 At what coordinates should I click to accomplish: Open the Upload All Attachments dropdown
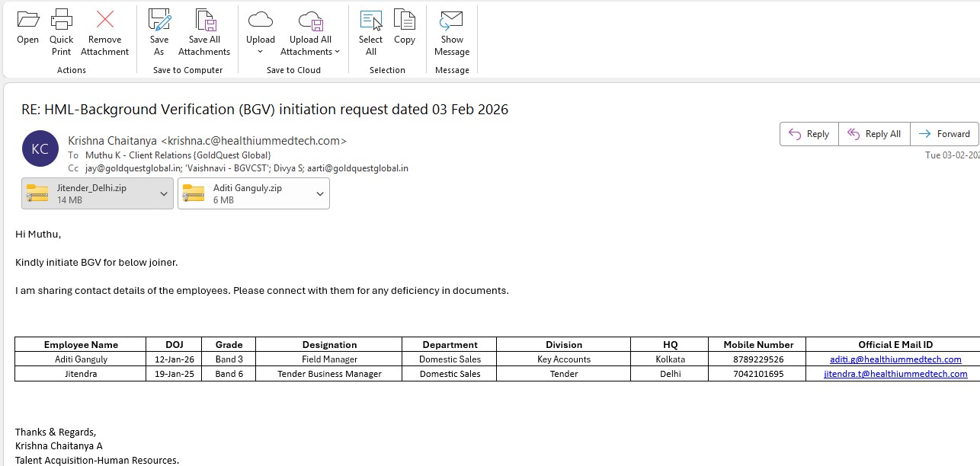click(337, 52)
